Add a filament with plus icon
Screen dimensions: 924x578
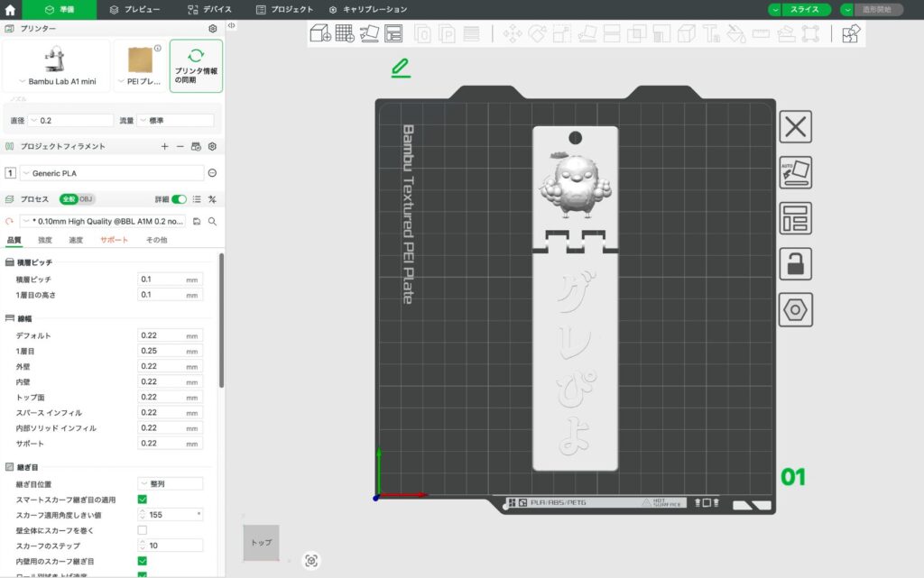[x=164, y=147]
